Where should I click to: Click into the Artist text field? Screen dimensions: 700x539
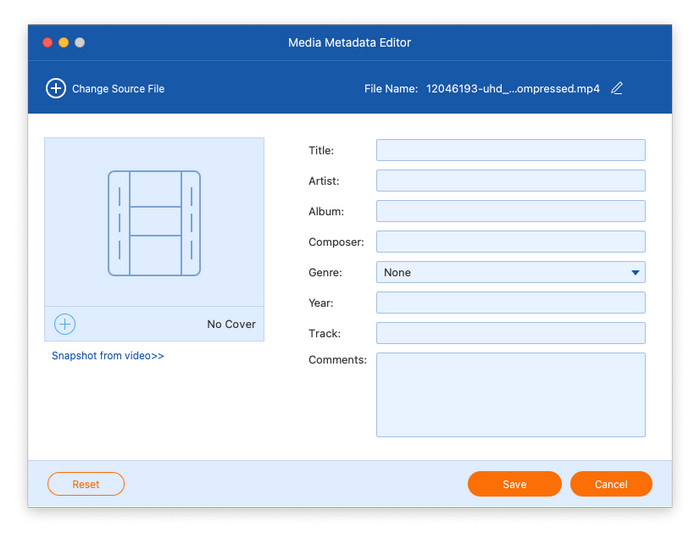(510, 181)
